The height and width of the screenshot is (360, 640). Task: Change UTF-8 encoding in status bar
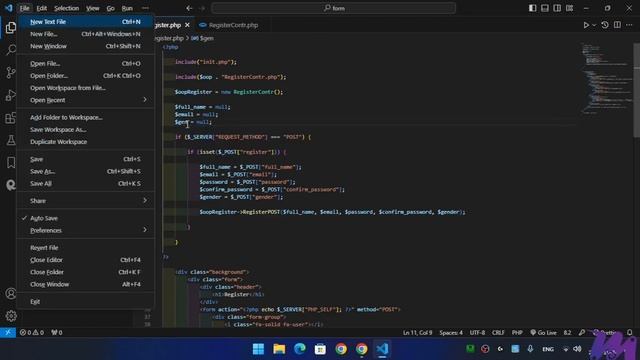pyautogui.click(x=477, y=332)
